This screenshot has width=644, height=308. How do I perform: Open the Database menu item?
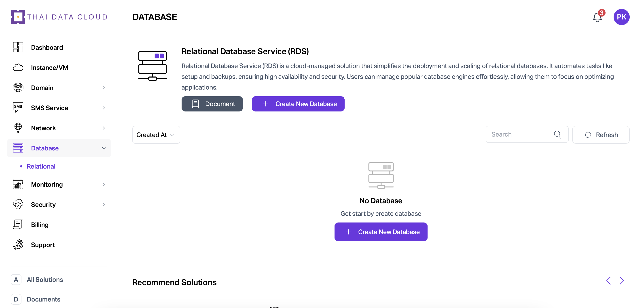pyautogui.click(x=59, y=148)
